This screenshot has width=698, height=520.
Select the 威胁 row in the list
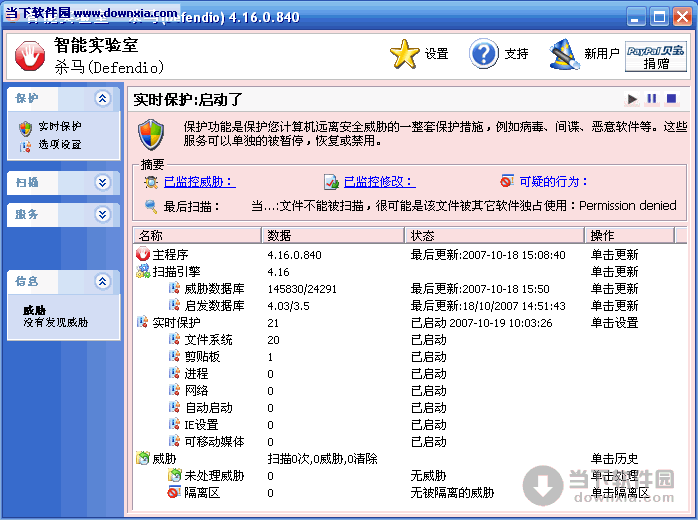tap(410, 459)
